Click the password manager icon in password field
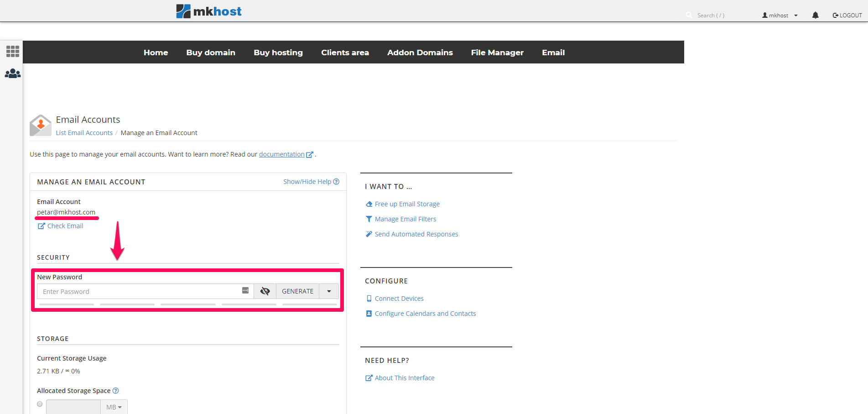 (245, 291)
